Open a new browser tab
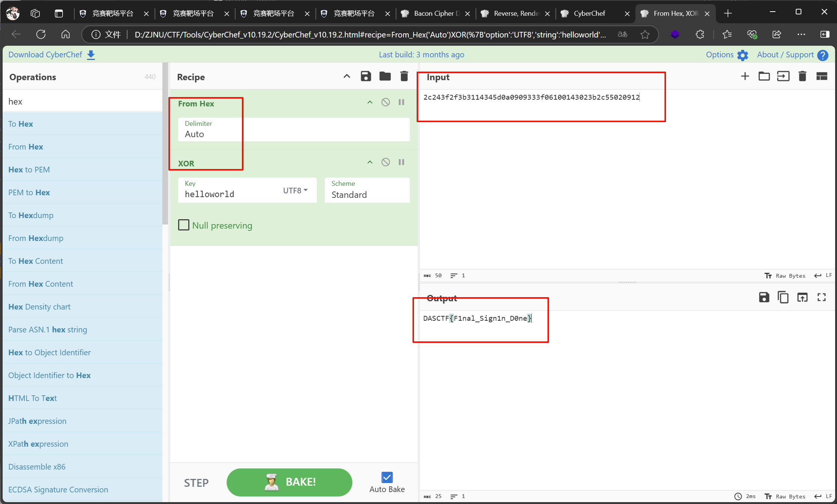This screenshot has width=837, height=504. tap(728, 13)
